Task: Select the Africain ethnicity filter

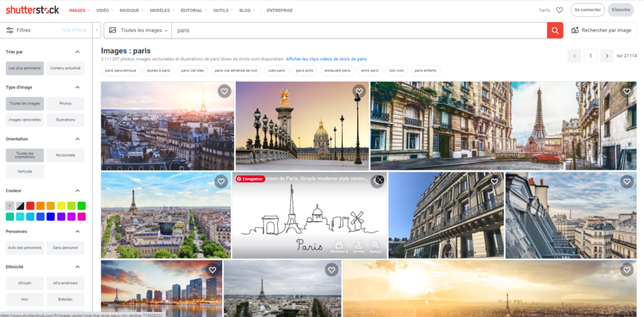Action: pyautogui.click(x=25, y=283)
